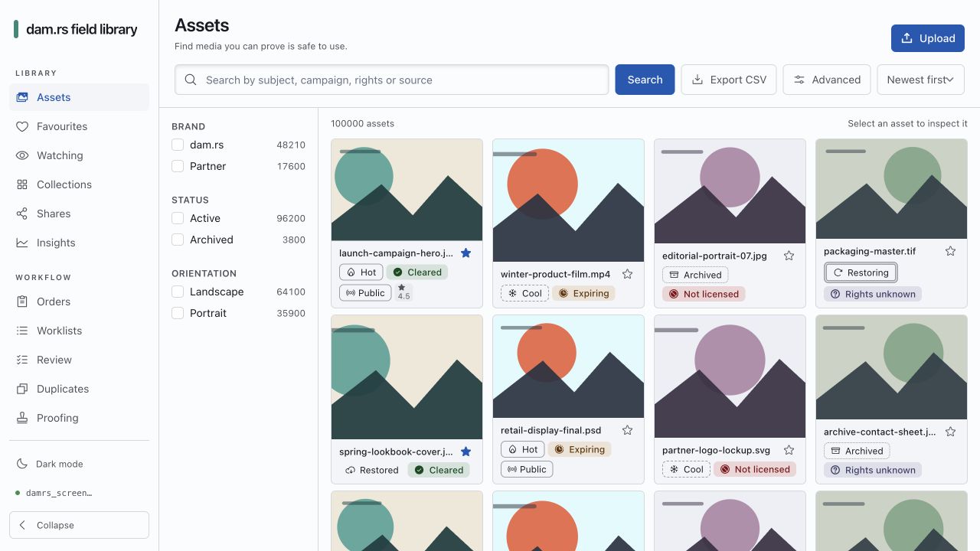Star the partner-logo-lockup.svg asset

(x=789, y=450)
